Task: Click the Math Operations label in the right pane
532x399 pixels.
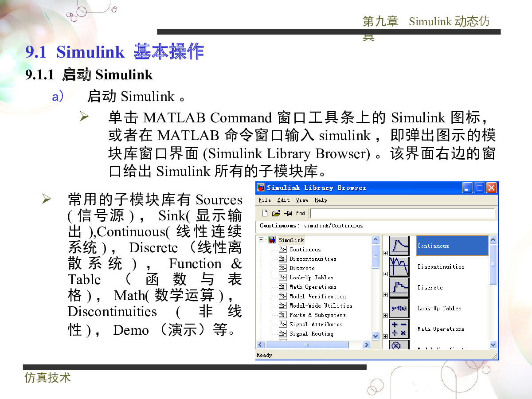Action: pyautogui.click(x=441, y=329)
